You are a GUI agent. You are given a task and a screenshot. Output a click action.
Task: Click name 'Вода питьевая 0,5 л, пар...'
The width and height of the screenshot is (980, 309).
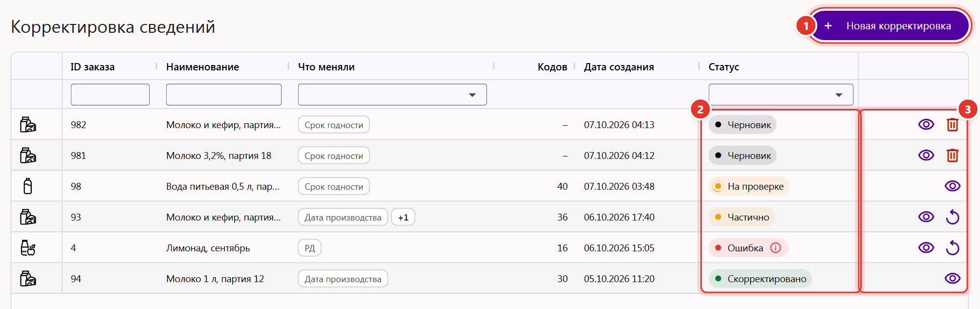[x=222, y=186]
